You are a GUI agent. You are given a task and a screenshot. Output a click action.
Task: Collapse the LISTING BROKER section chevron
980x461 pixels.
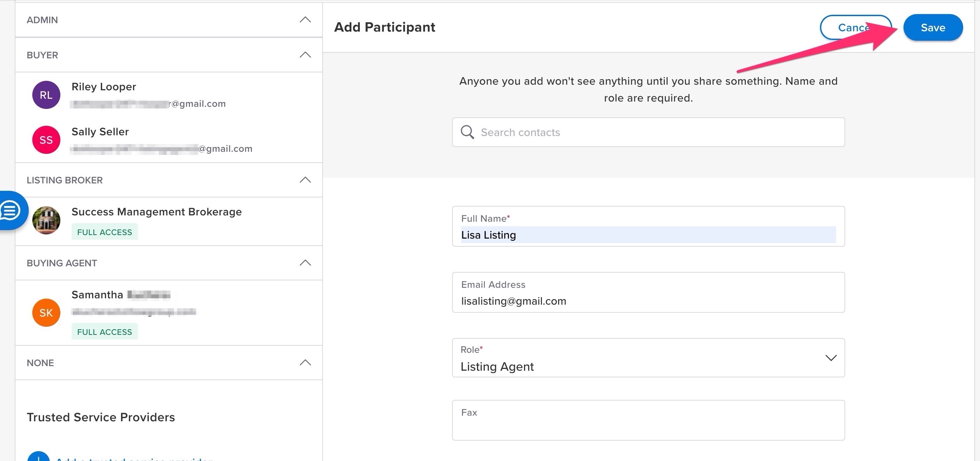tap(305, 180)
